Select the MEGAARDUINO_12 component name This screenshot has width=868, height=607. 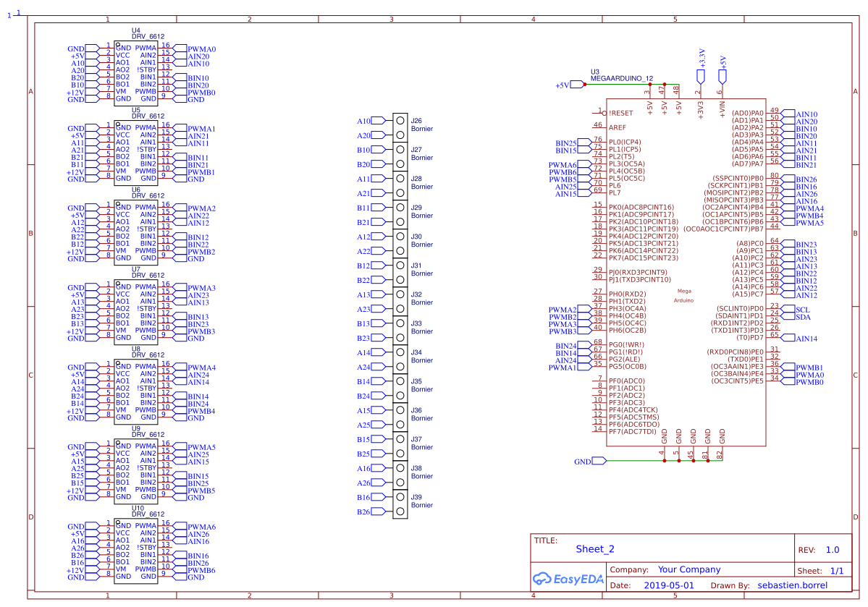pyautogui.click(x=621, y=77)
